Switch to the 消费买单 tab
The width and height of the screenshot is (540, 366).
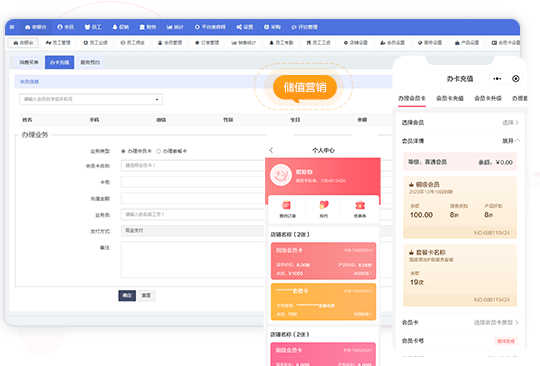click(x=29, y=62)
